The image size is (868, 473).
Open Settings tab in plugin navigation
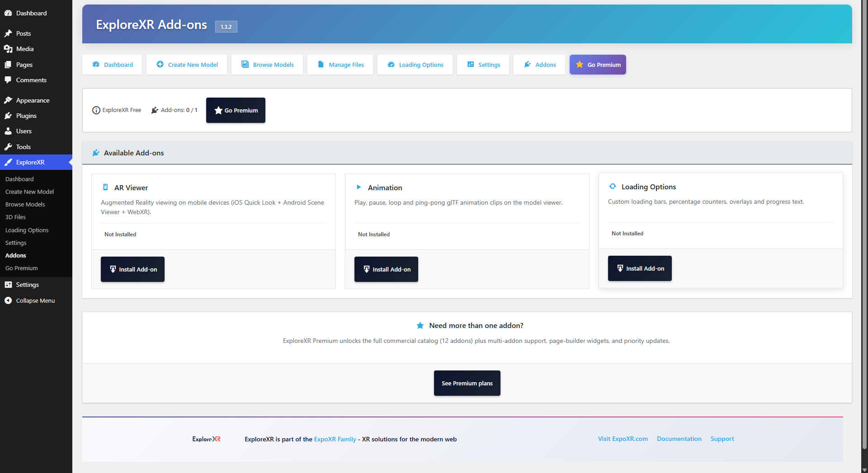coord(483,65)
